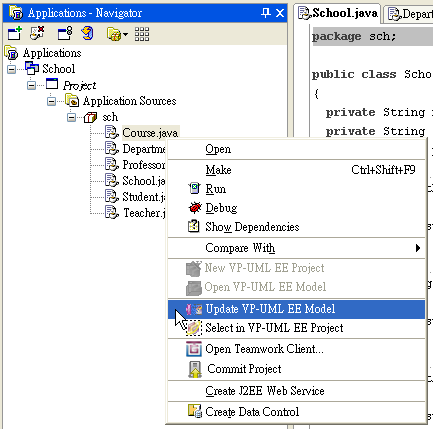Screen dimensions: 433x429
Task: Select the Teacher.j file in the tree
Action: (x=144, y=213)
